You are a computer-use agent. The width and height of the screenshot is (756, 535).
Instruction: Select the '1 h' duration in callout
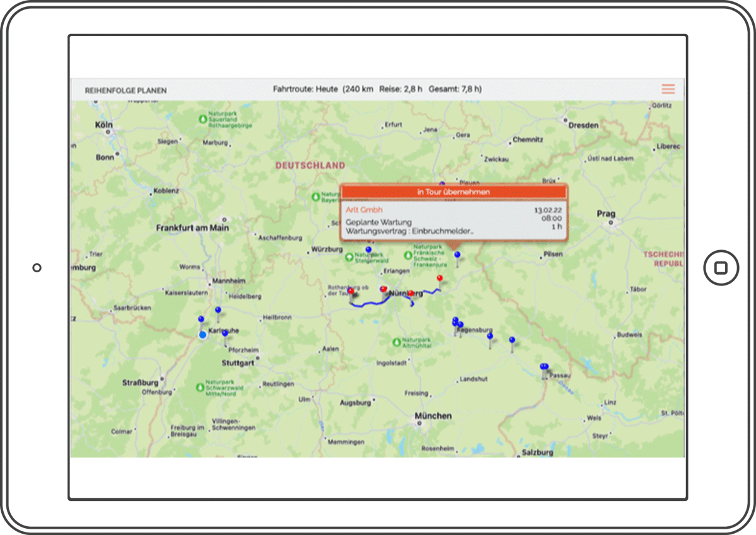pyautogui.click(x=557, y=226)
